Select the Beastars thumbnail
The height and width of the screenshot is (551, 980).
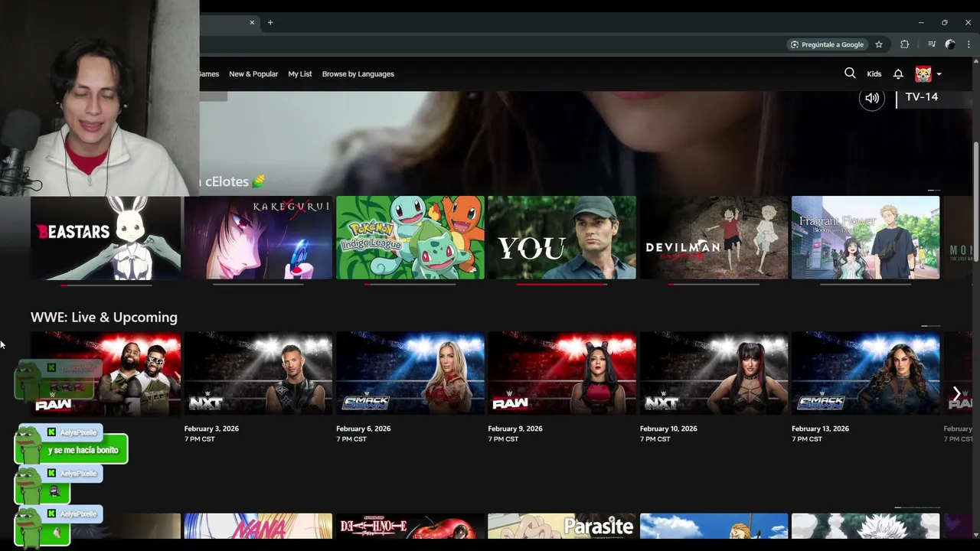(106, 237)
